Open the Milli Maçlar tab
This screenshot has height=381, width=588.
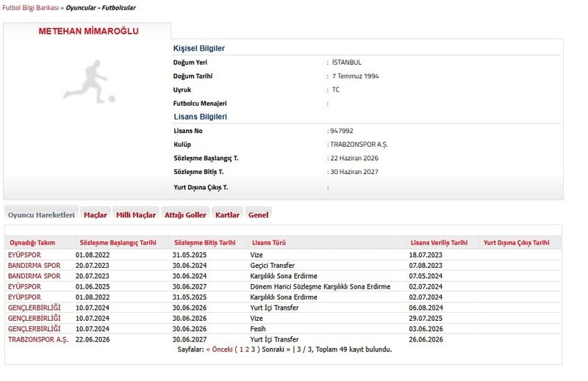point(136,214)
